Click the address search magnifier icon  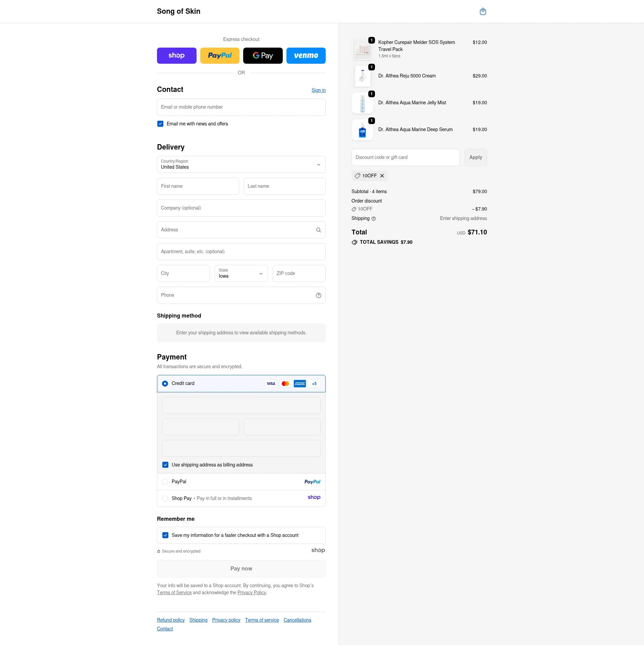pos(318,230)
